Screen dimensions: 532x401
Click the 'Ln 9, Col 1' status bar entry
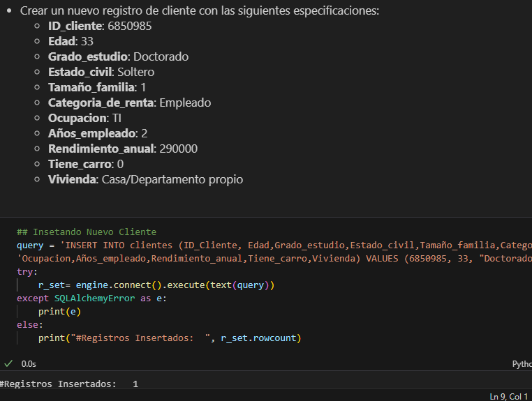508,396
